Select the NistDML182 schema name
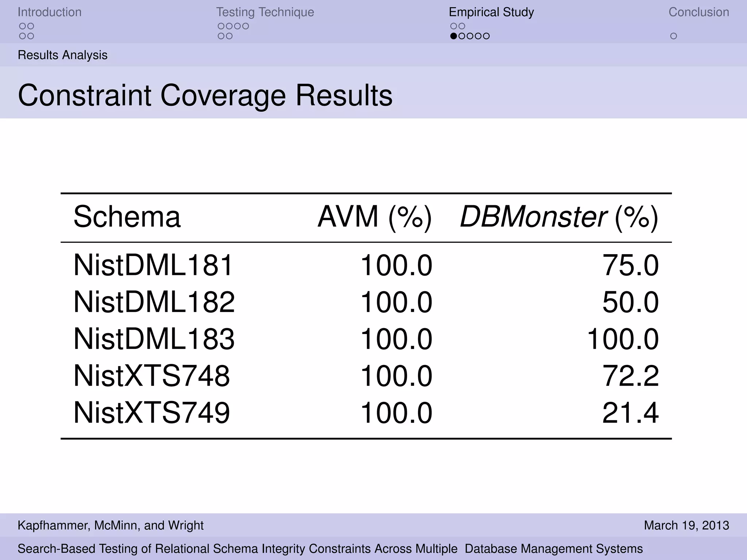Image resolution: width=747 pixels, height=560 pixels. tap(154, 302)
